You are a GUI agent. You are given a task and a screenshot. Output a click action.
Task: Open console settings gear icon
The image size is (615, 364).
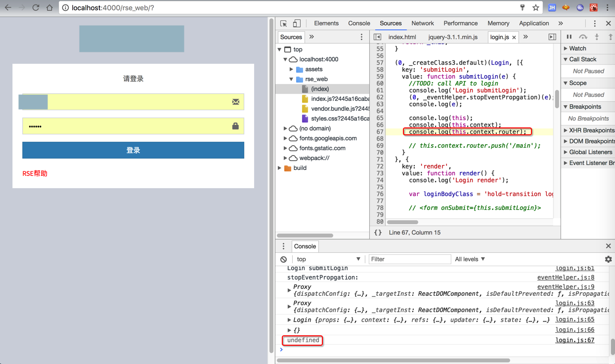(608, 259)
